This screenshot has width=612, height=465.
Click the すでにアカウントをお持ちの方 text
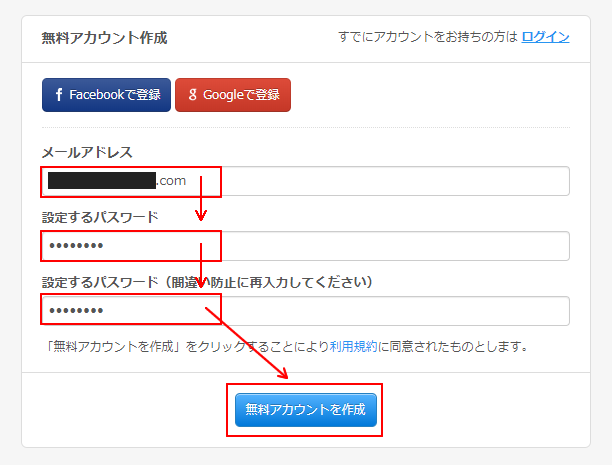click(x=428, y=37)
